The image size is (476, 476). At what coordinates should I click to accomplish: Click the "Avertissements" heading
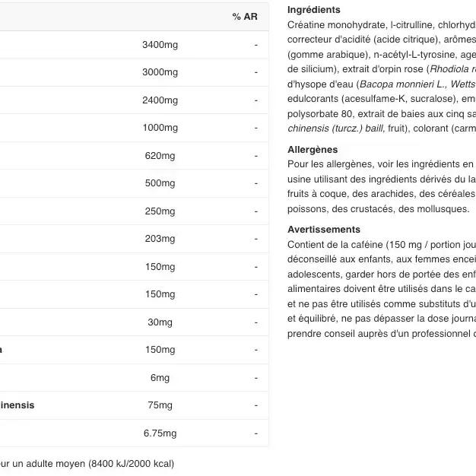point(324,229)
